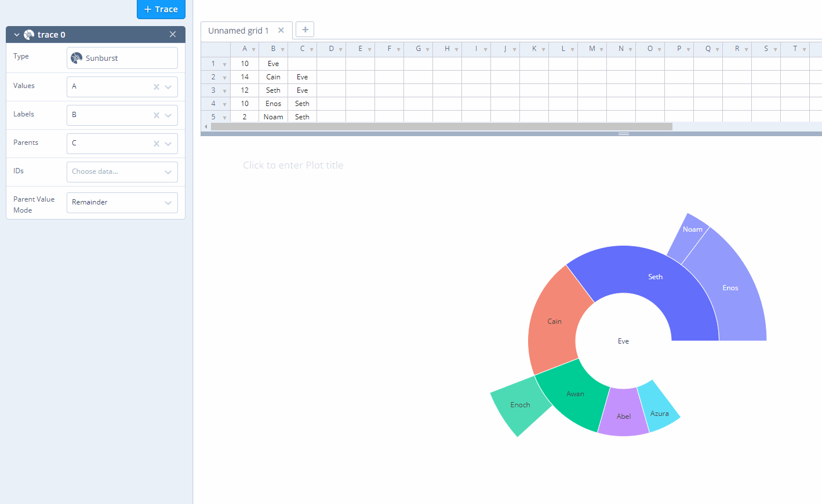
Task: Select cell with value 14
Action: click(x=245, y=77)
